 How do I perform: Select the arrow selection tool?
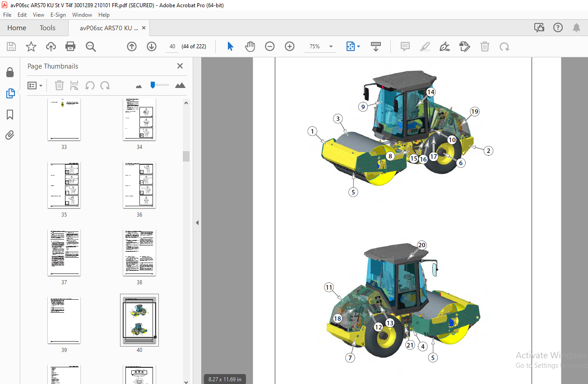tap(230, 46)
